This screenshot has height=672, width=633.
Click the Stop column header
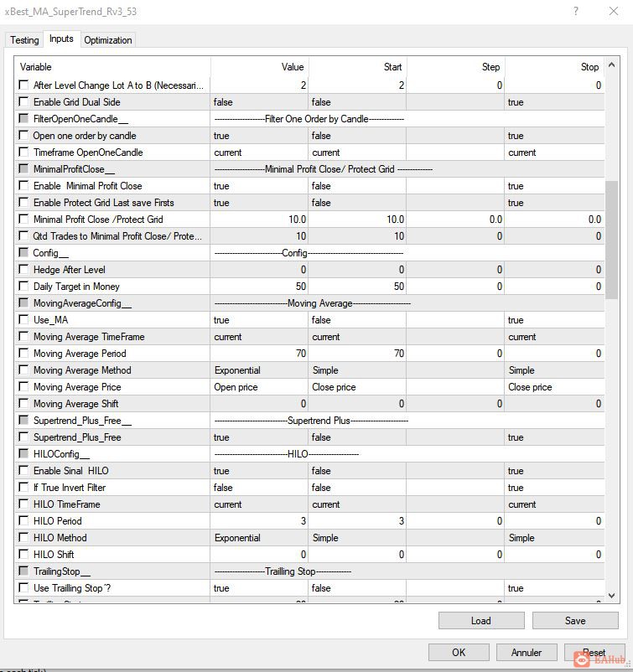[x=555, y=67]
